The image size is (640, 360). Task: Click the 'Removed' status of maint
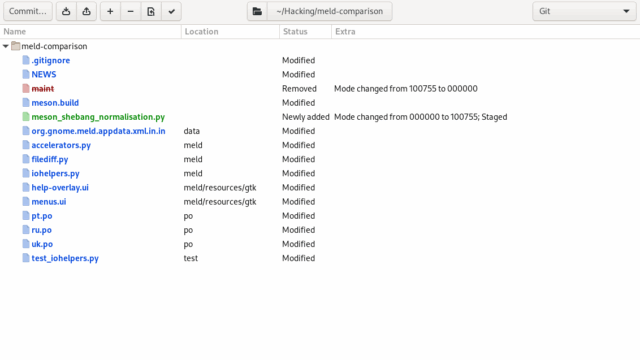tap(299, 89)
